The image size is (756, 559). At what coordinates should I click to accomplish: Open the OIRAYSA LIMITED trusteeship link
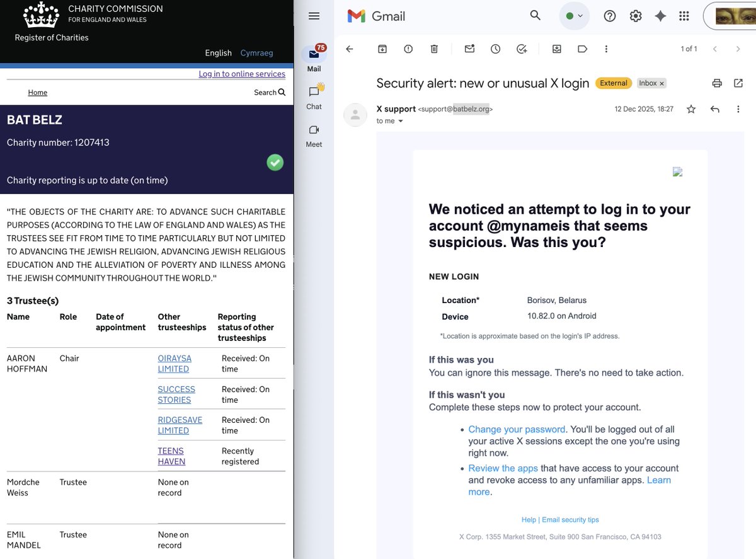pyautogui.click(x=175, y=363)
